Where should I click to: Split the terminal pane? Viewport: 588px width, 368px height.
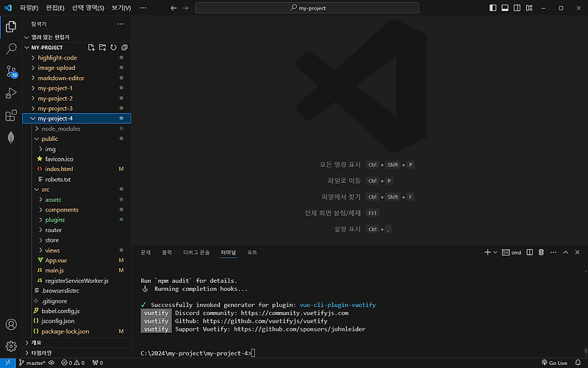[529, 253]
